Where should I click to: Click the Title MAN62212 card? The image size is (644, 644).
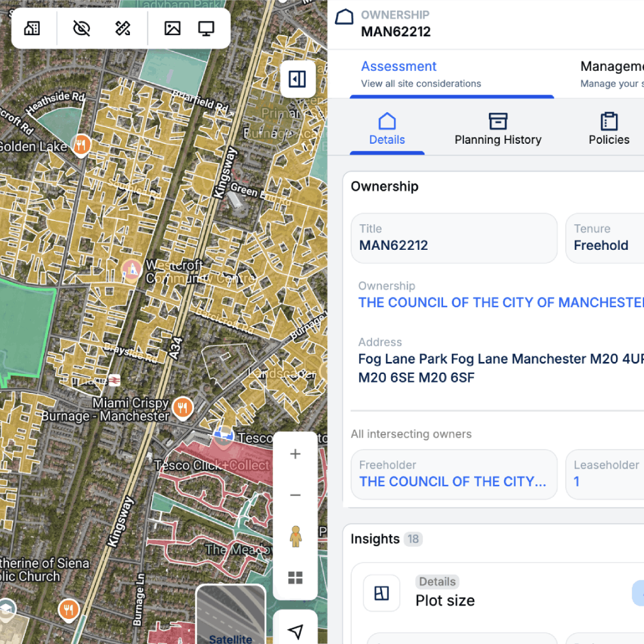pos(454,238)
